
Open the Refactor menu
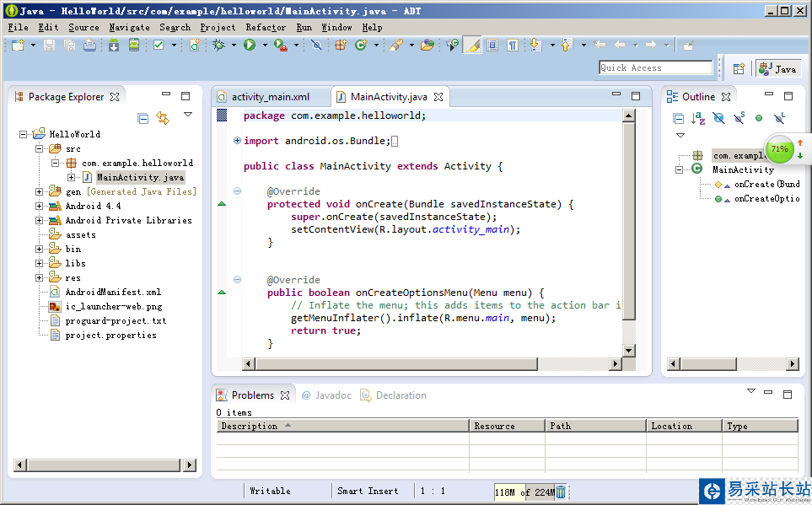pos(266,27)
